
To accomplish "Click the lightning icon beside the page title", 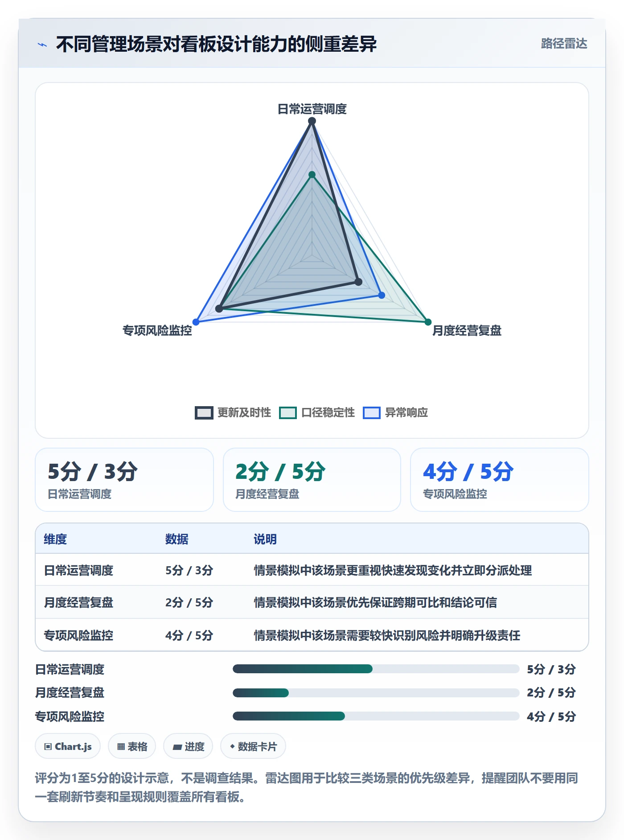I will [x=42, y=44].
